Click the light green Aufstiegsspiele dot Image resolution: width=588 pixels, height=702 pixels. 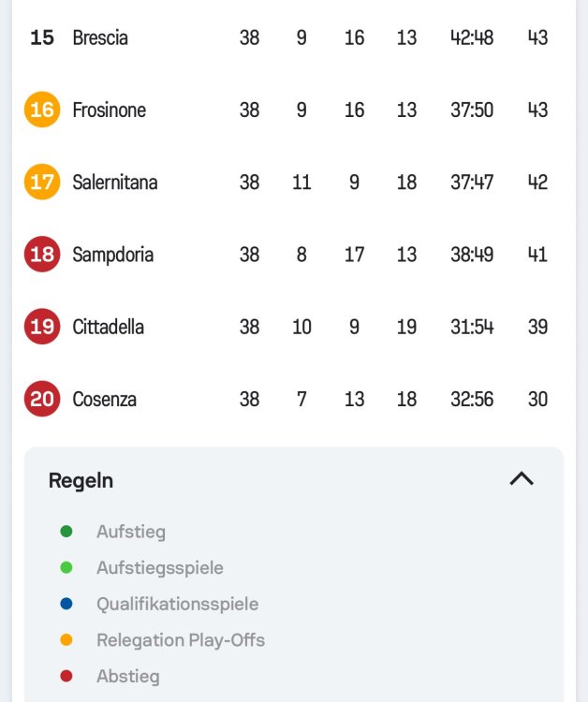[66, 567]
